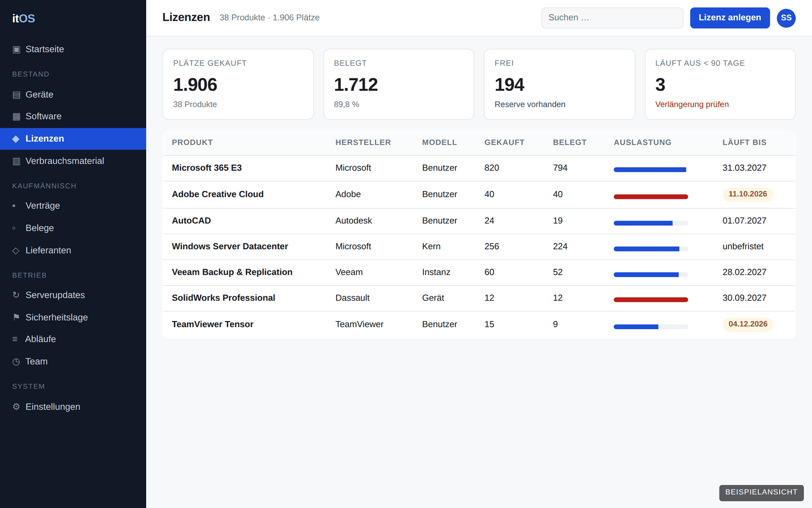The image size is (812, 508).
Task: Open the Frei summary card
Action: 559,84
